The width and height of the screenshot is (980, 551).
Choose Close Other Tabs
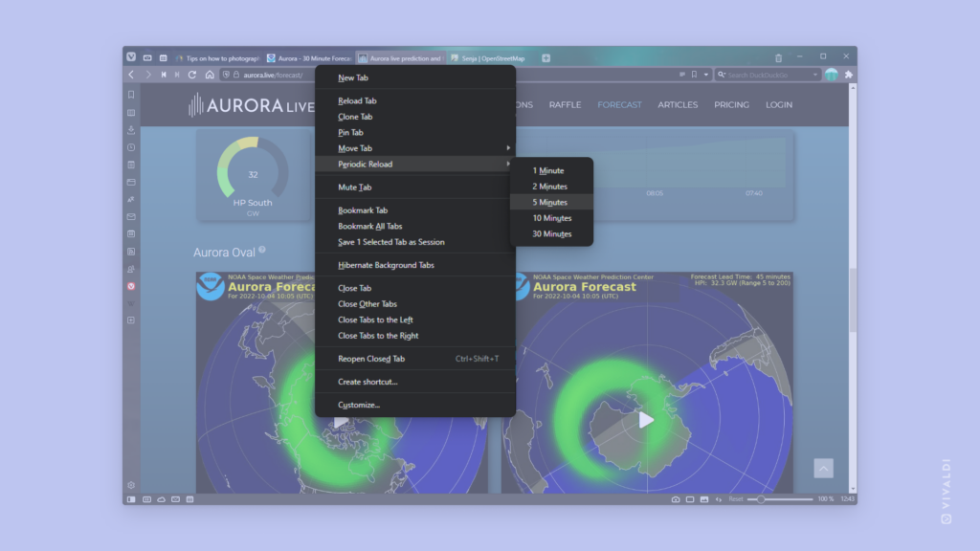(x=415, y=303)
